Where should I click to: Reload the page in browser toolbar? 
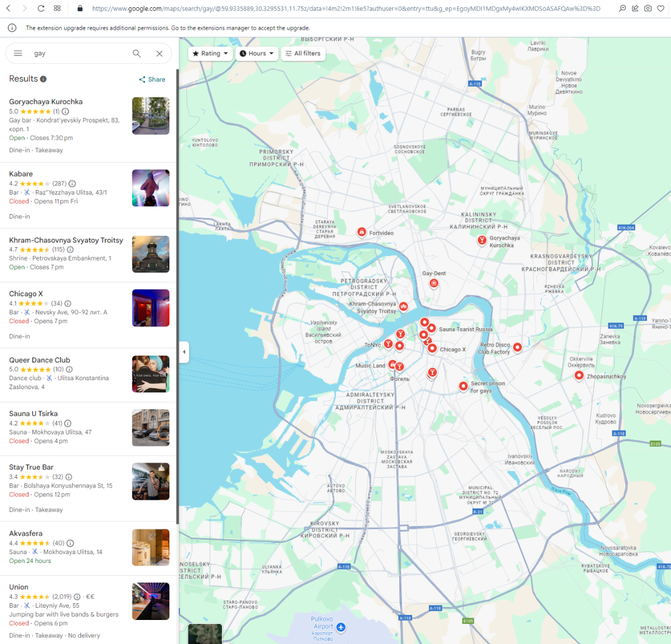pos(41,8)
